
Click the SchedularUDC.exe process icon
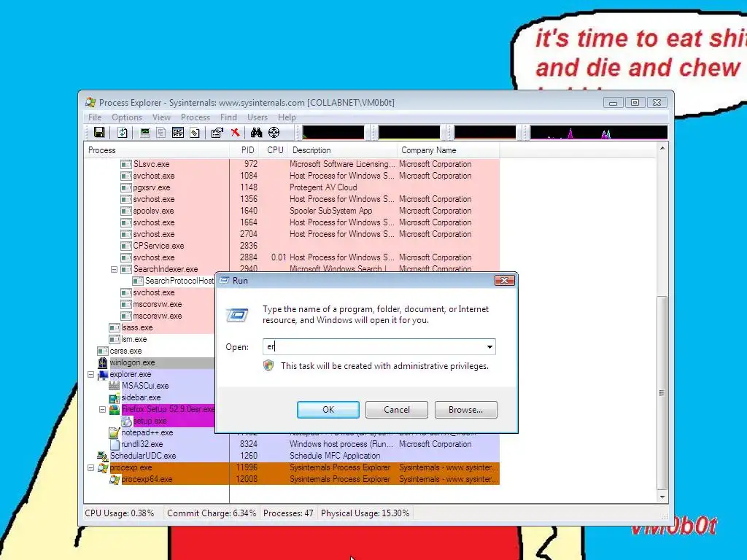coord(102,456)
